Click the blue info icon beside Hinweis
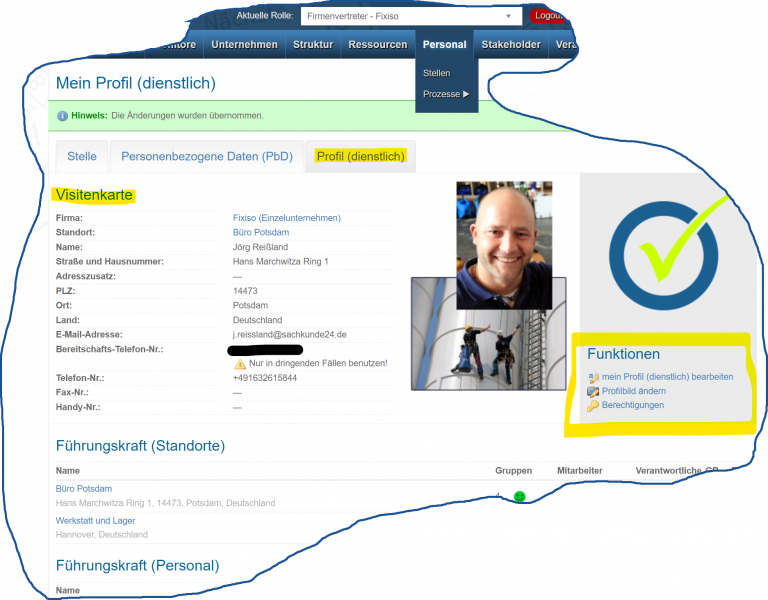768x600 pixels. pyautogui.click(x=63, y=116)
